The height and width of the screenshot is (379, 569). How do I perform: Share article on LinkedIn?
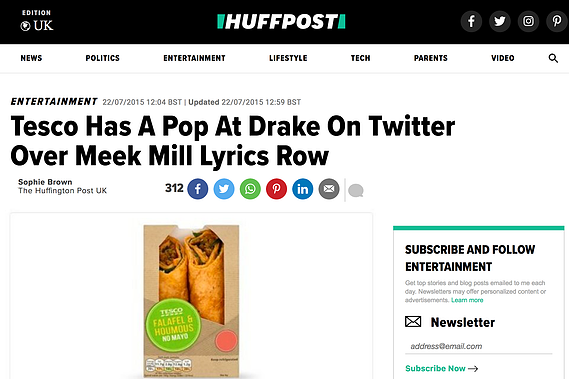tap(303, 189)
